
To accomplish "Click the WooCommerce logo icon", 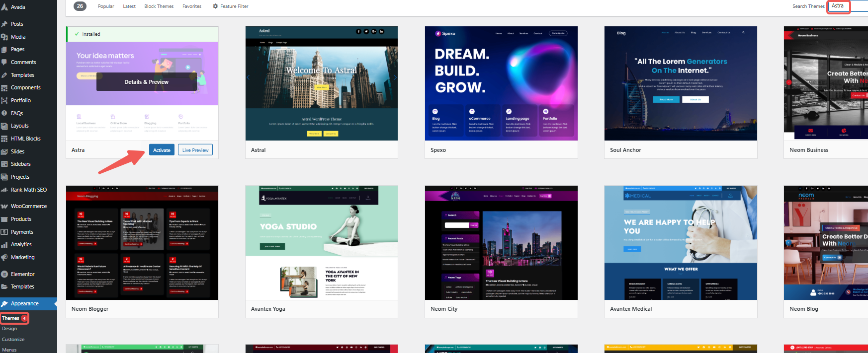I will (x=4, y=206).
